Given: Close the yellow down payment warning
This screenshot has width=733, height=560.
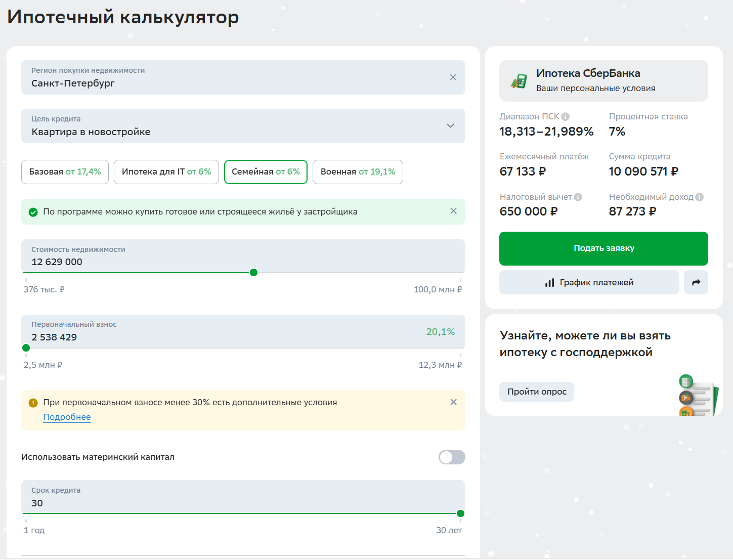Looking at the screenshot, I should click(x=453, y=402).
